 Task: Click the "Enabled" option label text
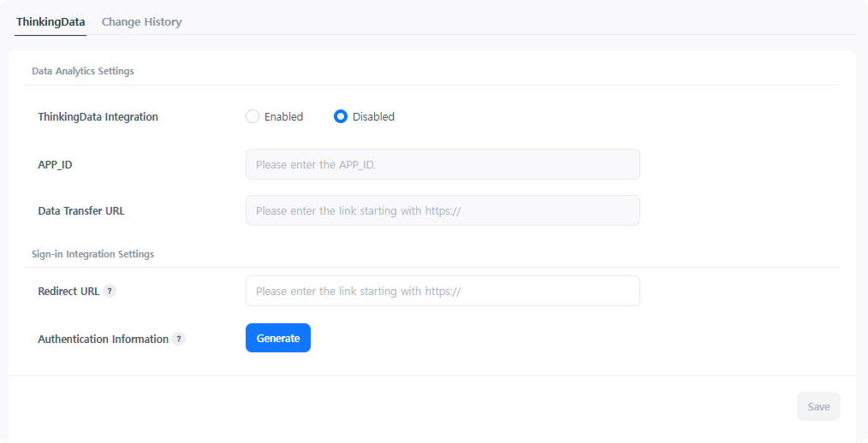pyautogui.click(x=283, y=116)
